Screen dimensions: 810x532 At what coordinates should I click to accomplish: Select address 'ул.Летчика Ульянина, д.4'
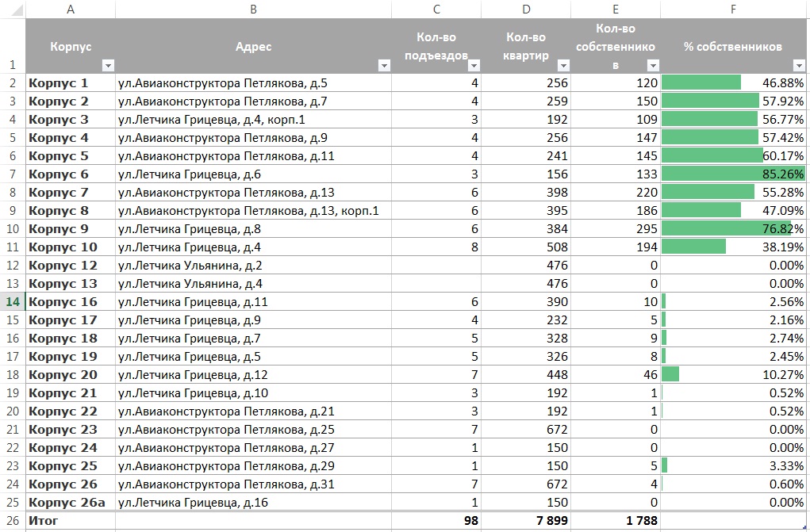pos(253,284)
